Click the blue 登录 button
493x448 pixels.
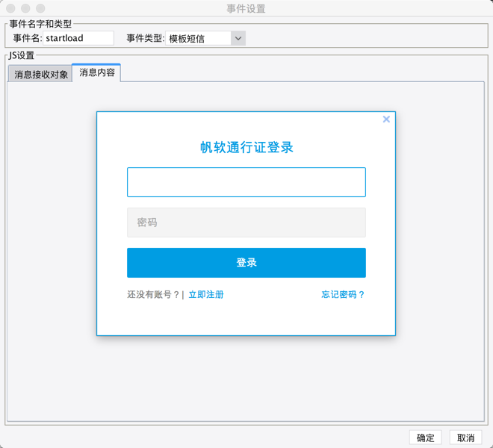click(x=246, y=263)
